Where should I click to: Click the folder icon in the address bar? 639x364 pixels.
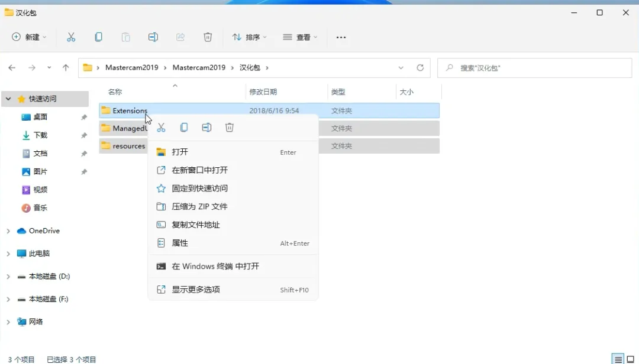tap(88, 67)
